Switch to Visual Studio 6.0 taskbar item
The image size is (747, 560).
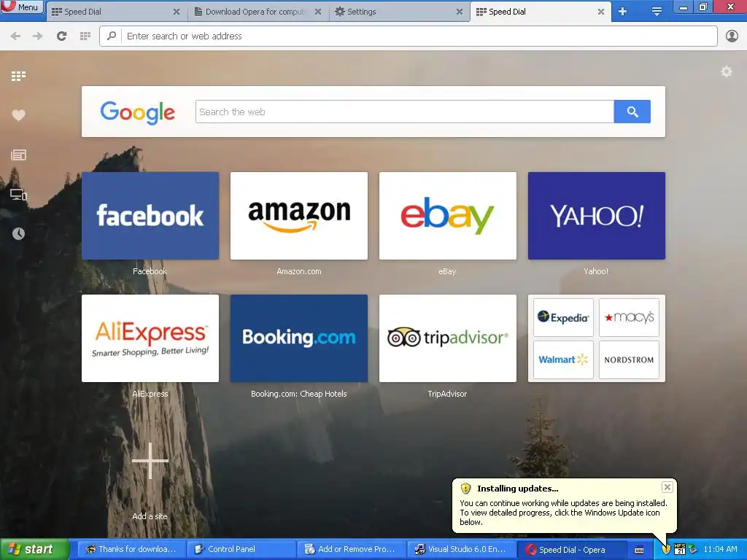[x=461, y=550]
